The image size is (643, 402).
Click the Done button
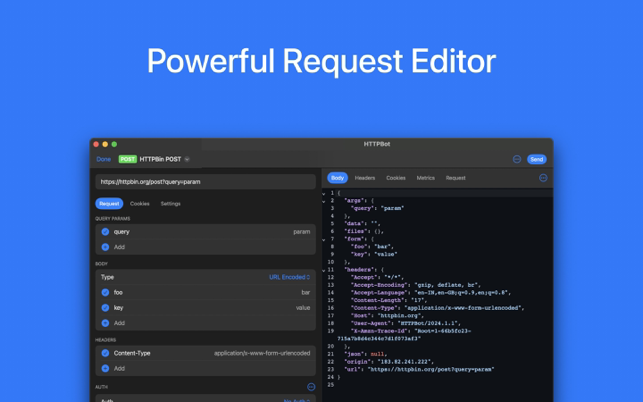103,159
